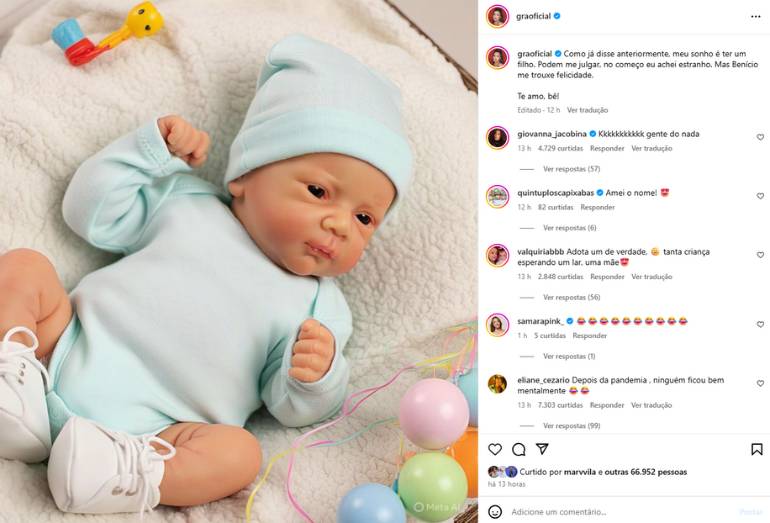Click 'Ver tradução' under the post caption

(587, 110)
